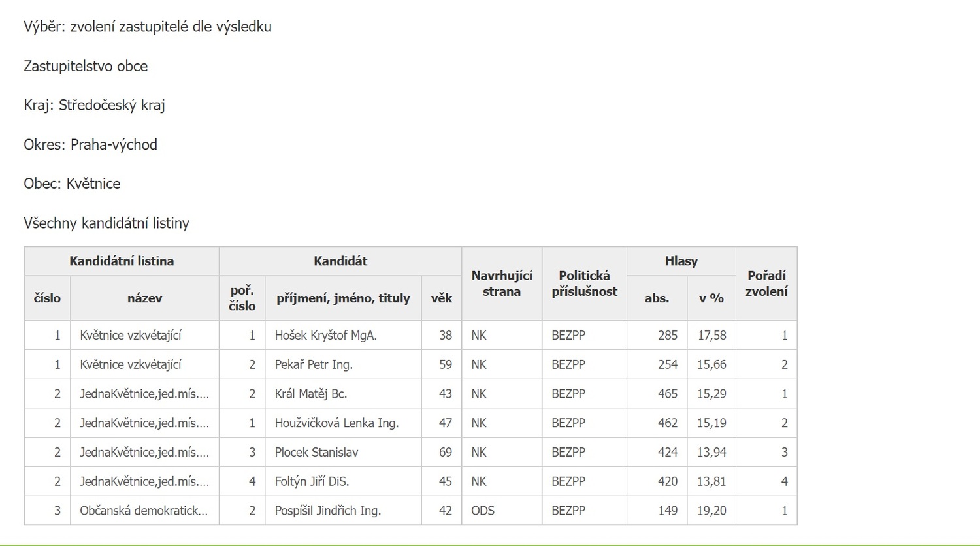
Task: Select the 'Navrhující strana' header cell
Action: coord(502,283)
